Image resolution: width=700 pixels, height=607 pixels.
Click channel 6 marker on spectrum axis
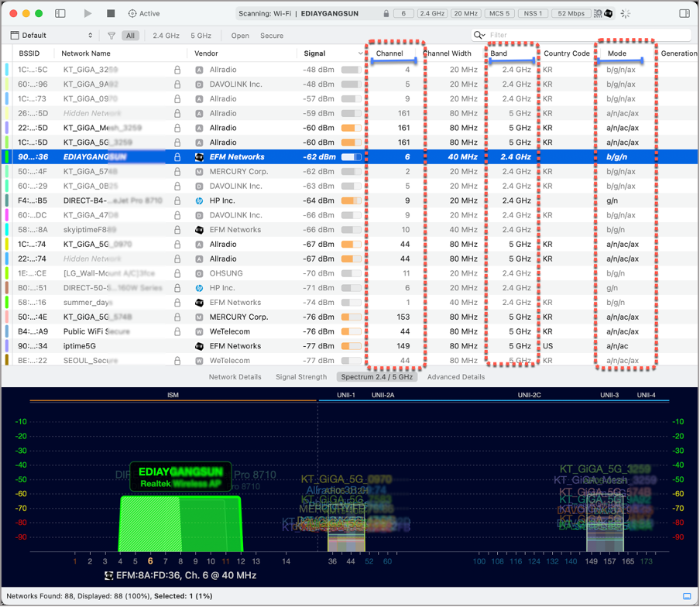click(x=150, y=561)
